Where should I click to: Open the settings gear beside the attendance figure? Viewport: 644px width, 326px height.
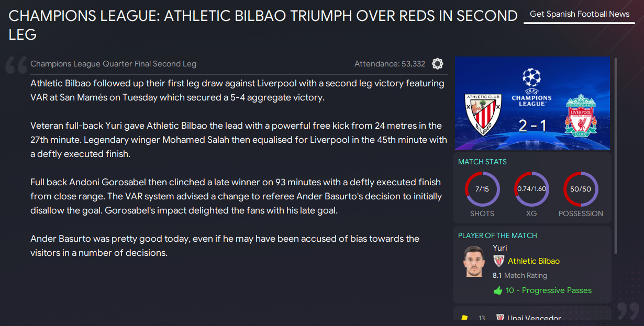(437, 64)
